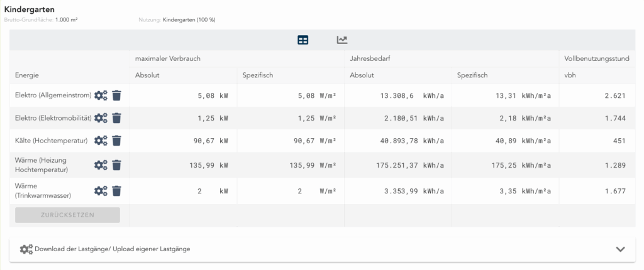This screenshot has height=270, width=644.
Task: Click the vbh column subheader
Action: pos(569,75)
